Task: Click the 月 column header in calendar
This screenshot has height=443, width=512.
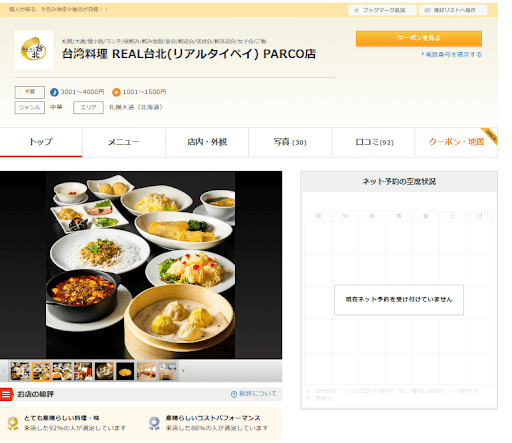Action: [x=318, y=216]
